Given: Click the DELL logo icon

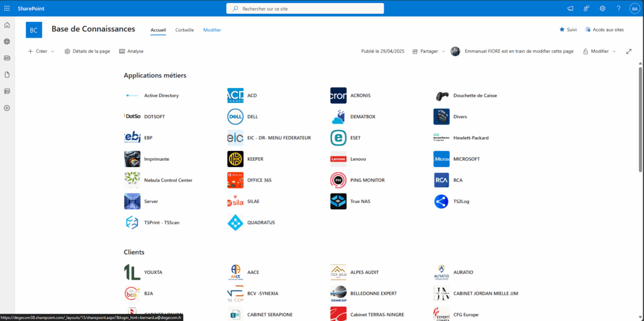Looking at the screenshot, I should click(x=235, y=117).
